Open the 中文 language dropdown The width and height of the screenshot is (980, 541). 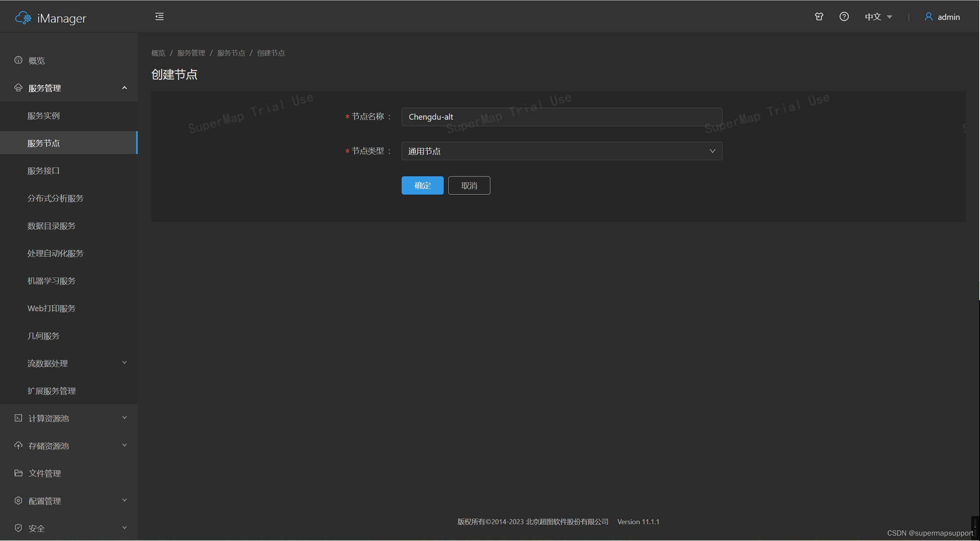point(878,17)
